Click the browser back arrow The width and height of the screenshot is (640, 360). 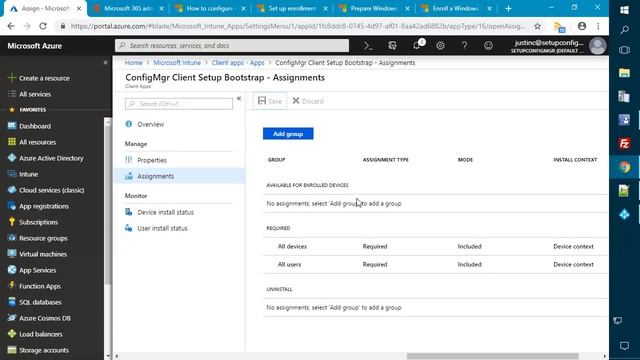coord(11,26)
